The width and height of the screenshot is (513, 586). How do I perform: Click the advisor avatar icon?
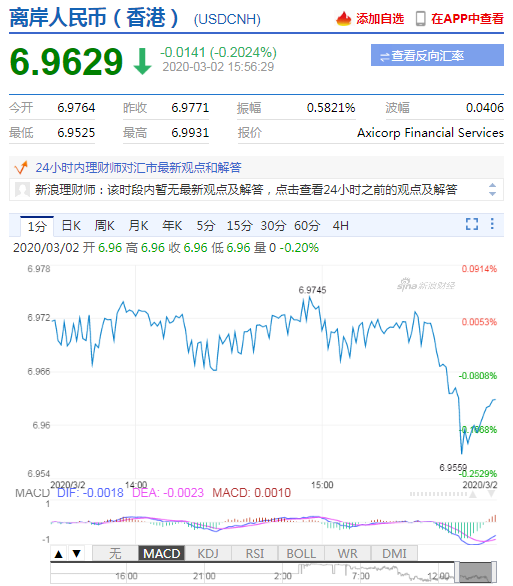click(22, 189)
